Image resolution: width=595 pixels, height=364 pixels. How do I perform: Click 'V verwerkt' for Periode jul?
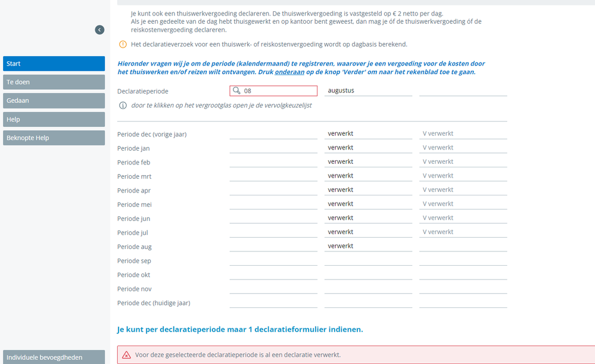pos(463,232)
